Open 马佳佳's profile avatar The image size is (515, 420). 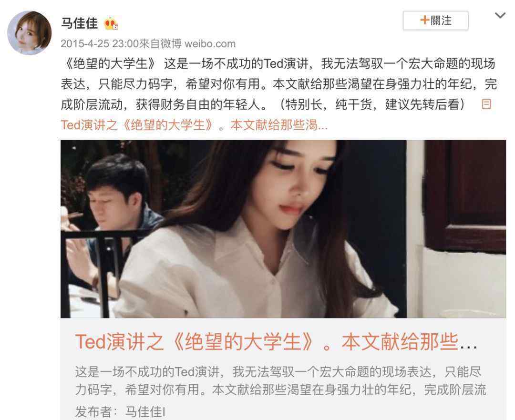29,32
